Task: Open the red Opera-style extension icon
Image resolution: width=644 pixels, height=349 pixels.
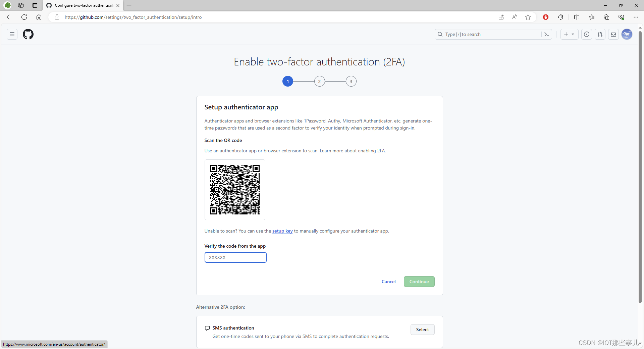Action: (x=546, y=17)
